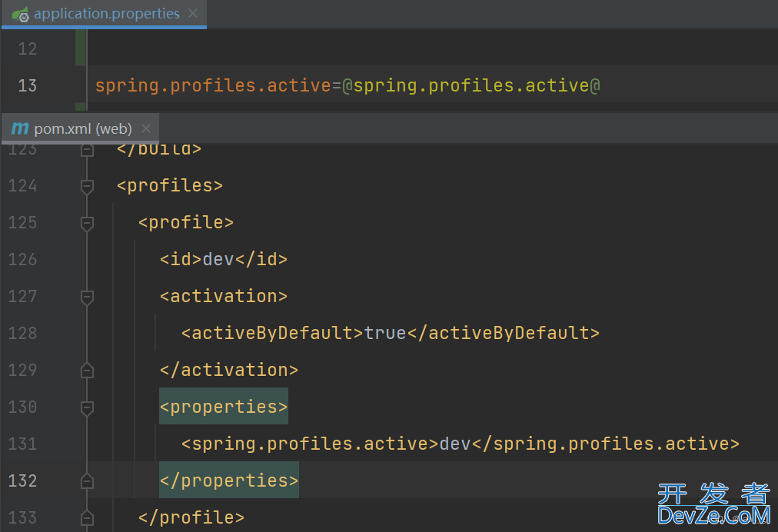778x532 pixels.
Task: Click the Spring leaf icon on application.properties tab
Action: (x=20, y=15)
